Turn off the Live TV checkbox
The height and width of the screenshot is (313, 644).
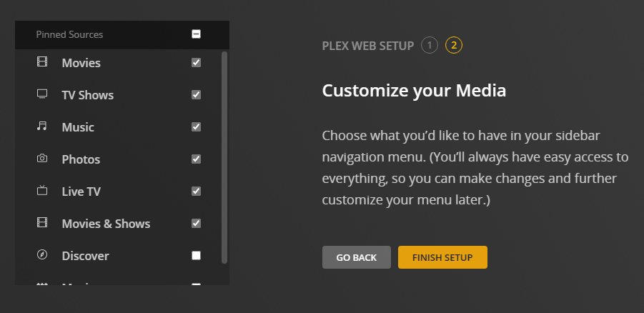pyautogui.click(x=197, y=192)
